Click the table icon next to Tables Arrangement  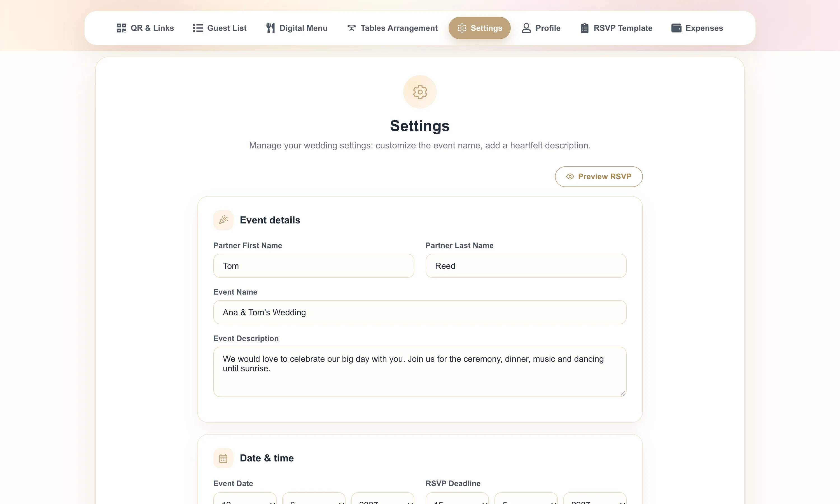pyautogui.click(x=351, y=28)
